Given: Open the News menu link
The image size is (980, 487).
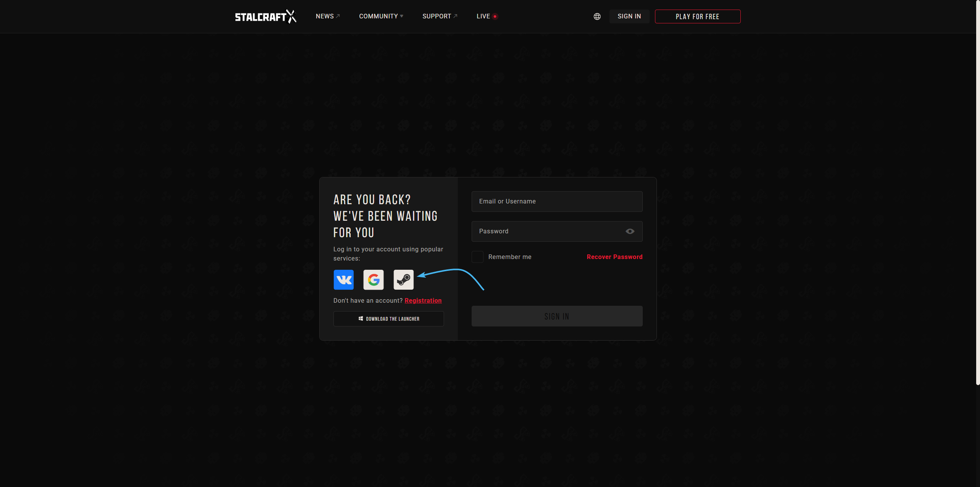Looking at the screenshot, I should pyautogui.click(x=328, y=16).
